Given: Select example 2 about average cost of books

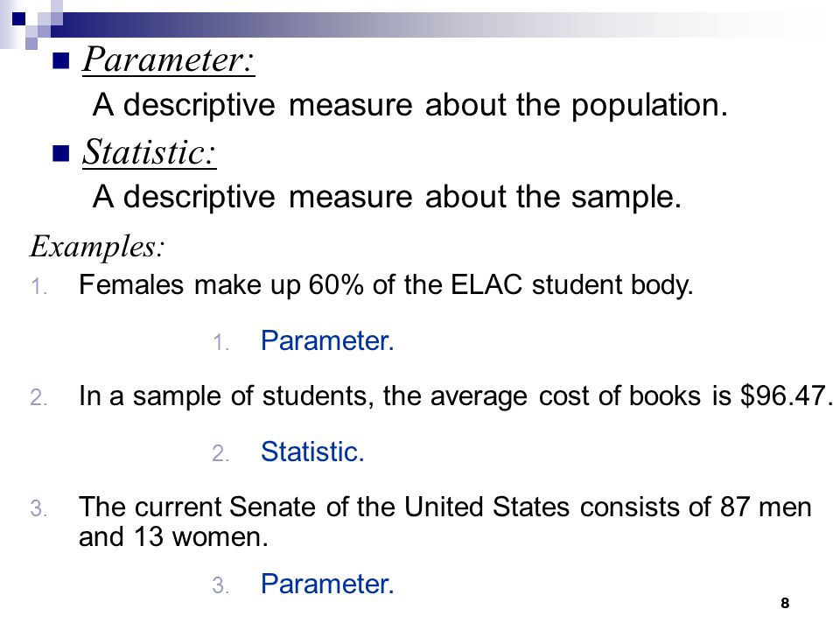Looking at the screenshot, I should point(455,397).
